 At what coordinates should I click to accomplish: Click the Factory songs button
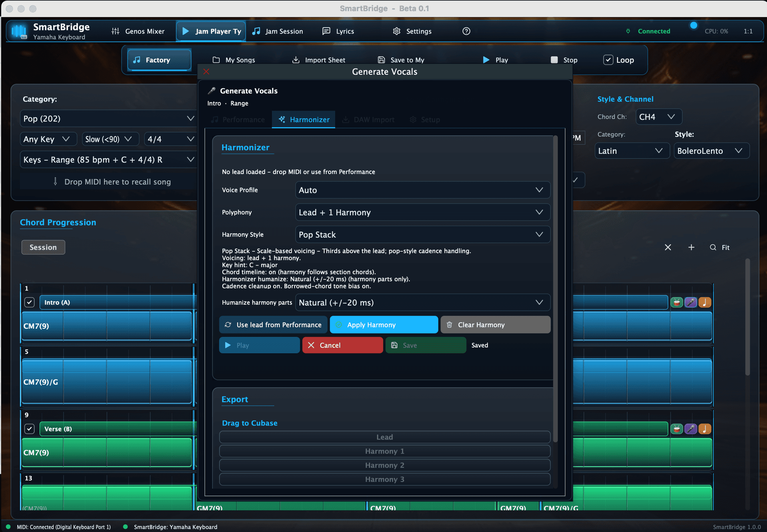(159, 60)
